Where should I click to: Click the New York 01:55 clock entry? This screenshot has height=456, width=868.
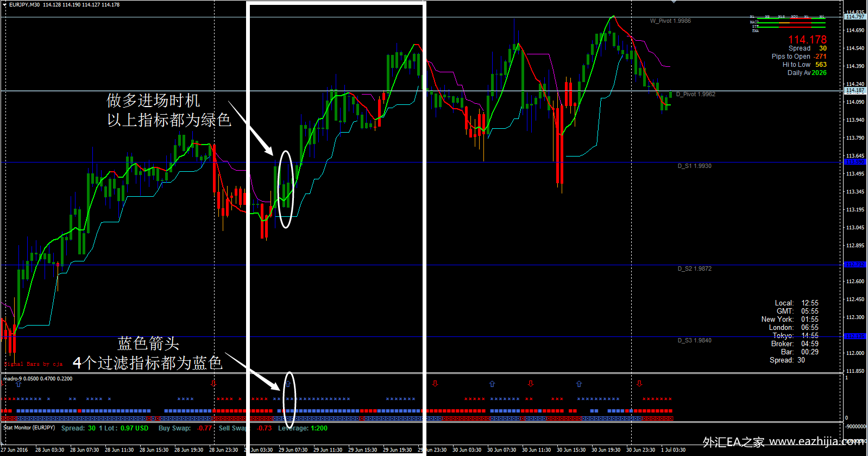tap(790, 320)
